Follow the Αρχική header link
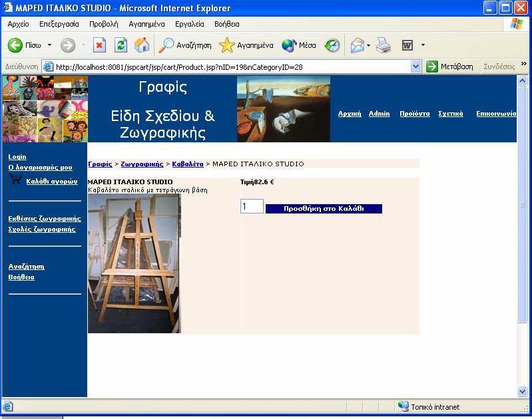Screen dimensions: 532x419 coord(350,114)
